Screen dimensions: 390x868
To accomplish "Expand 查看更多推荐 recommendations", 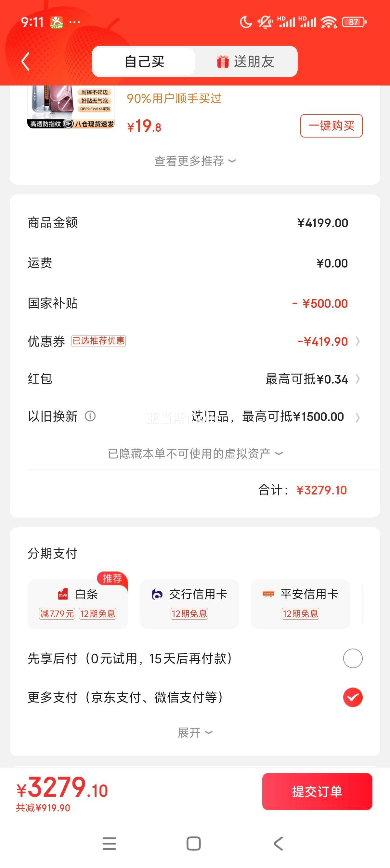I will click(195, 161).
